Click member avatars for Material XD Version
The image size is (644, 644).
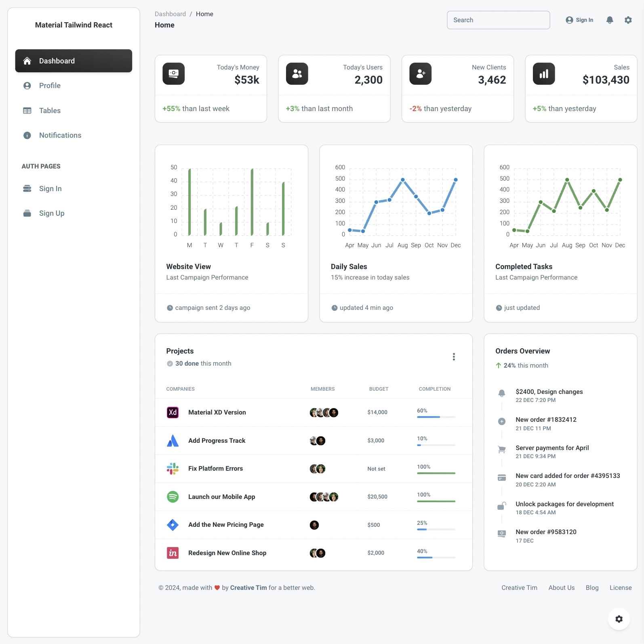click(x=324, y=412)
